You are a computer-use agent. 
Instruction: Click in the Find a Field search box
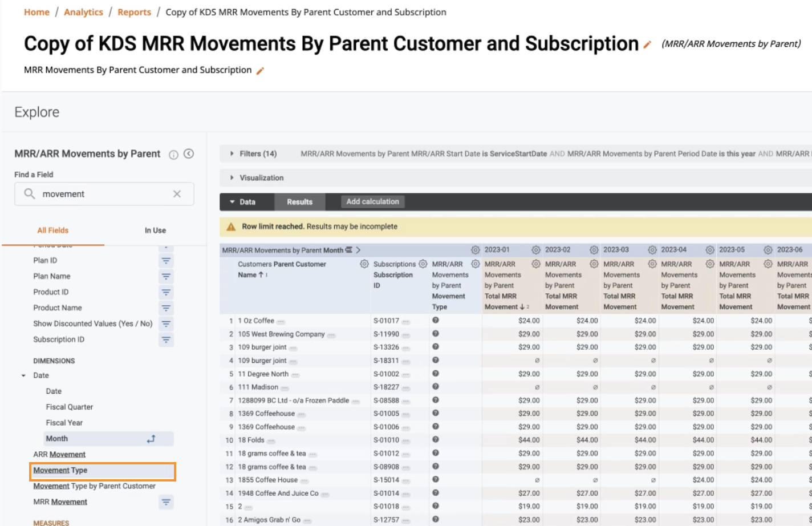pos(104,194)
